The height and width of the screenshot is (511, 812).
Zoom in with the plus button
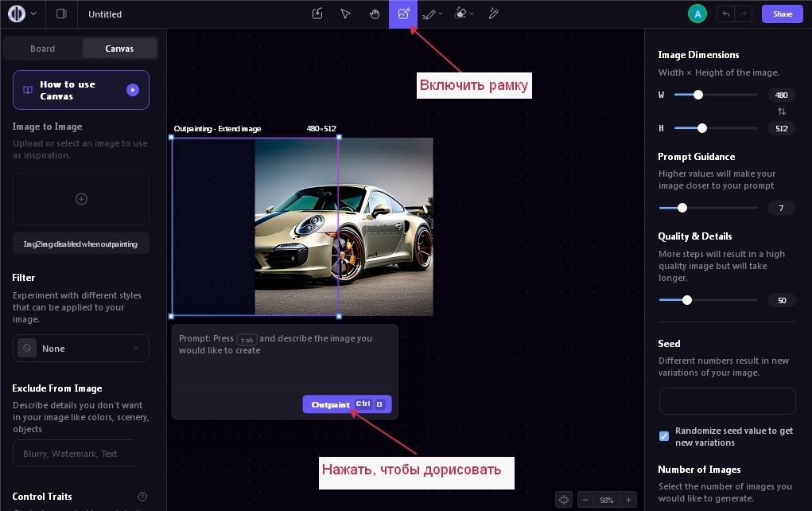(x=628, y=500)
